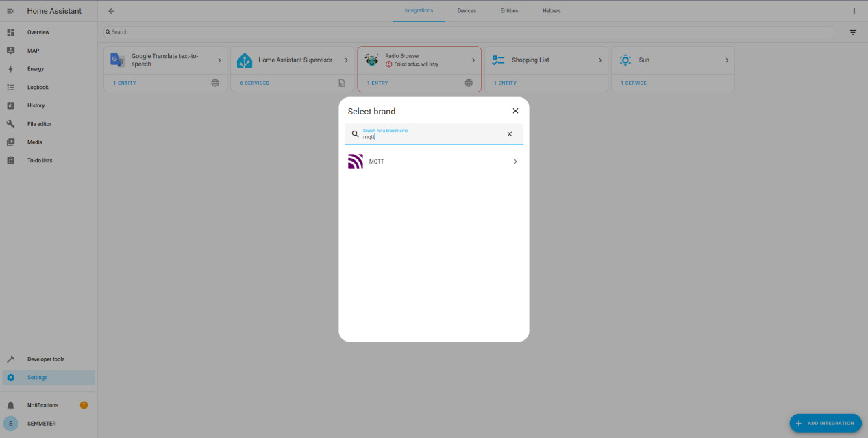Image resolution: width=868 pixels, height=438 pixels.
Task: Open the Settings gear icon
Action: tap(10, 378)
